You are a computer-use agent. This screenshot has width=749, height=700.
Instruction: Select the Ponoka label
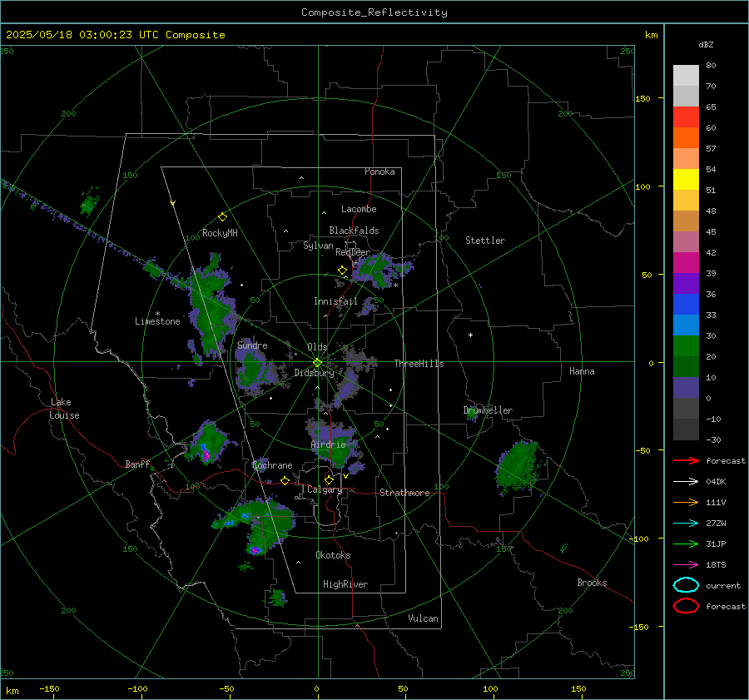379,171
